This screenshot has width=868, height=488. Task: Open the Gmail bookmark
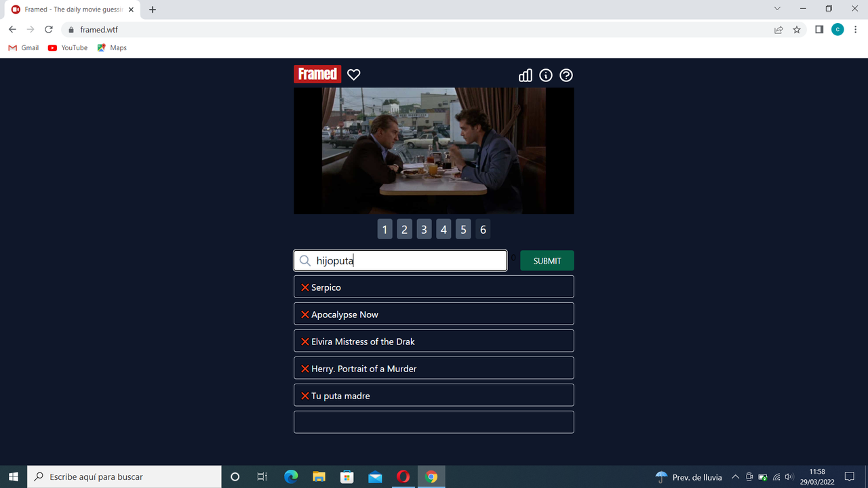[24, 48]
